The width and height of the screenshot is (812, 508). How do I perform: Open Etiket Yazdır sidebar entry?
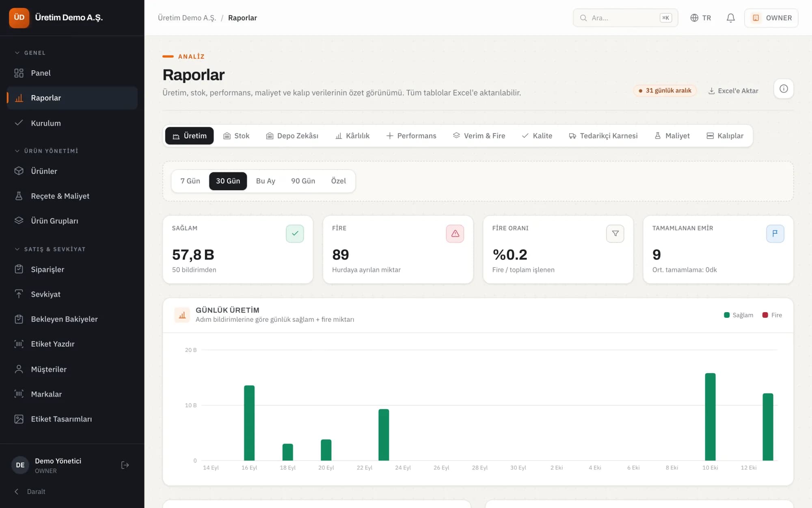coord(72,344)
